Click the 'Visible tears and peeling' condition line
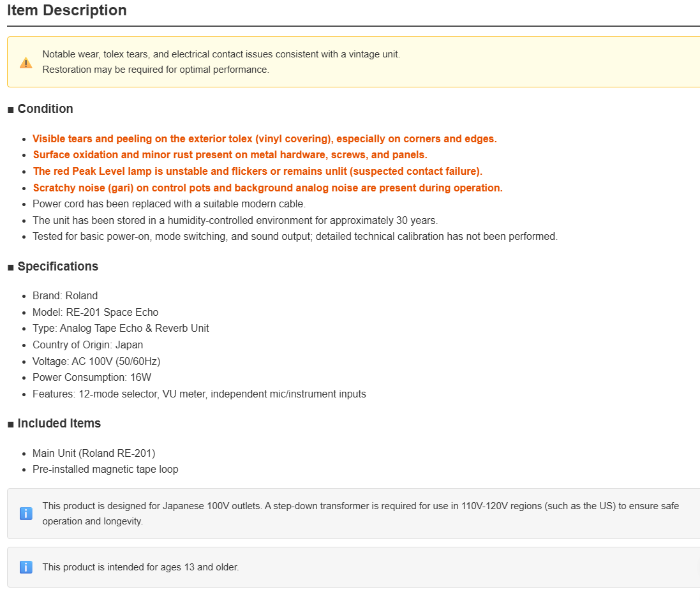700x601 pixels. coord(265,139)
